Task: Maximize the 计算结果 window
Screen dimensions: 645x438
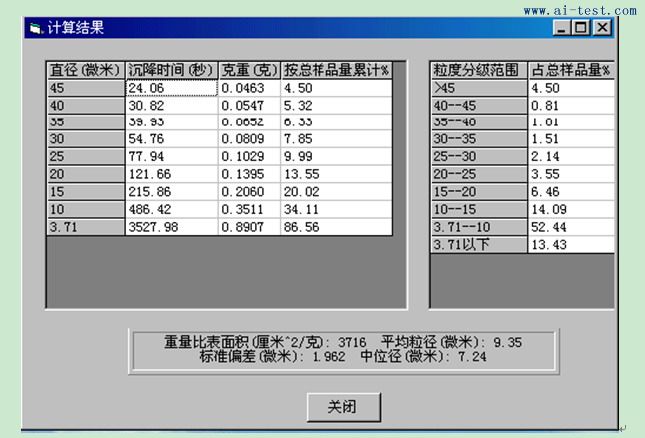Action: click(x=582, y=28)
